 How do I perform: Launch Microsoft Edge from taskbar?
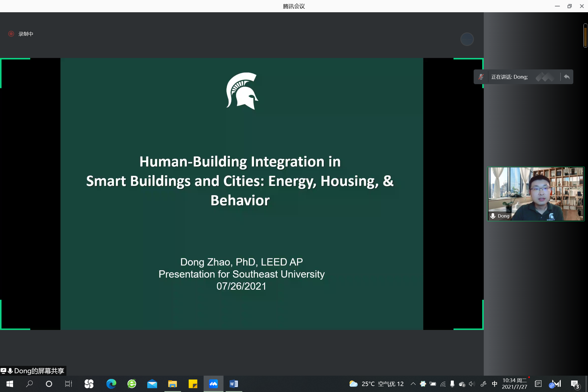(111, 384)
